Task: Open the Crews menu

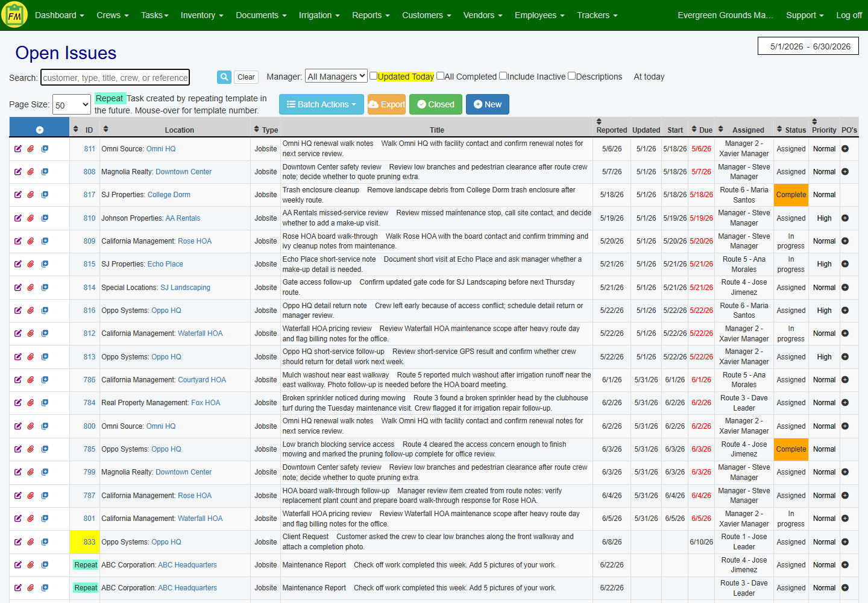Action: click(x=113, y=15)
